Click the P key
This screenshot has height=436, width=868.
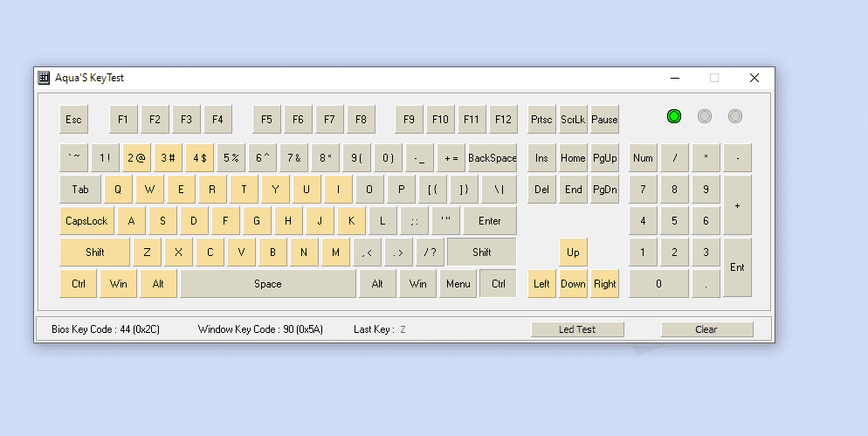(402, 190)
